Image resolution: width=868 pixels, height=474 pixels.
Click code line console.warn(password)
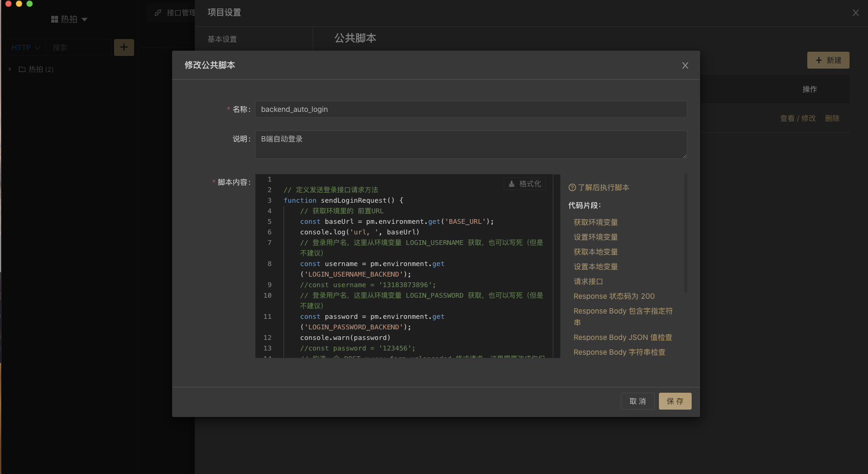345,338
